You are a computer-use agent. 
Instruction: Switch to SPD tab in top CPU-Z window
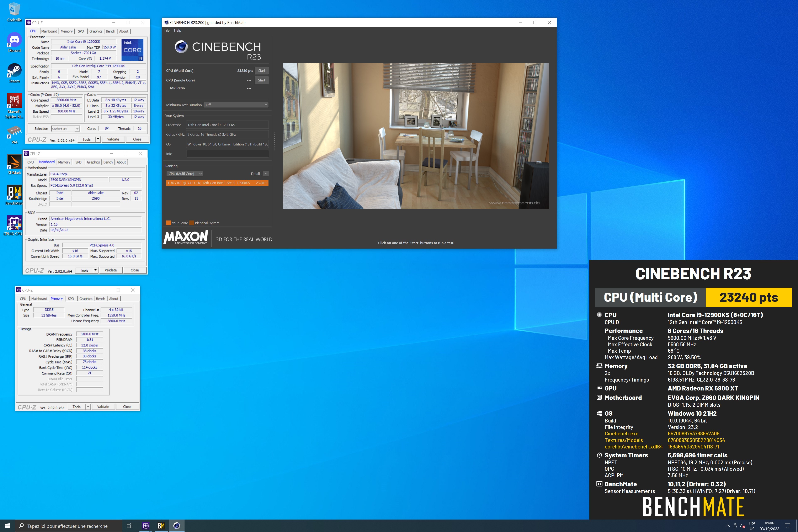(x=81, y=31)
